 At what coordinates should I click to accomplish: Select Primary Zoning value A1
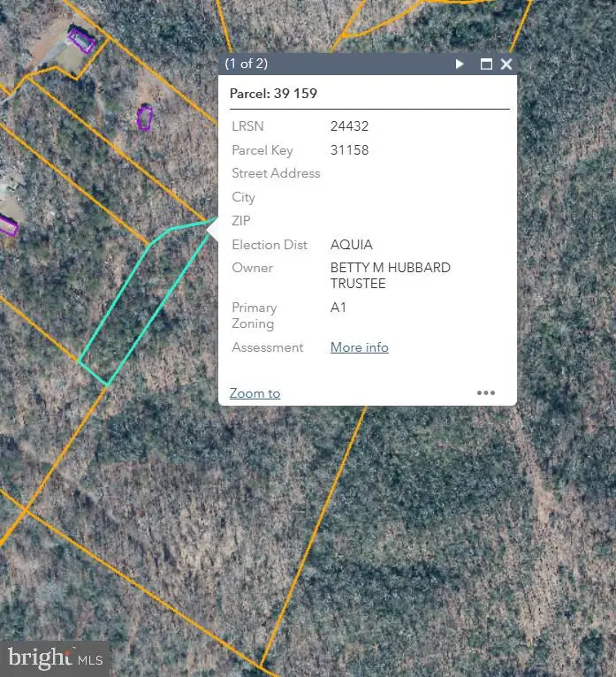click(338, 308)
